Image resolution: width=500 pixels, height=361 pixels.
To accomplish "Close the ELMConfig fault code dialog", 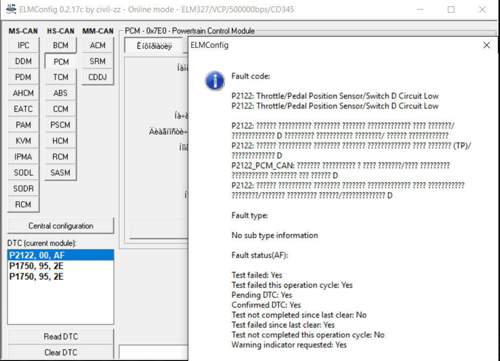I will point(486,45).
